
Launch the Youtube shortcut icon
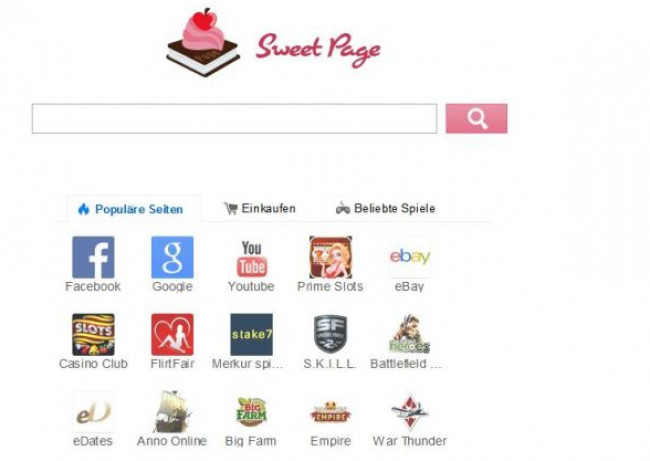click(x=251, y=257)
